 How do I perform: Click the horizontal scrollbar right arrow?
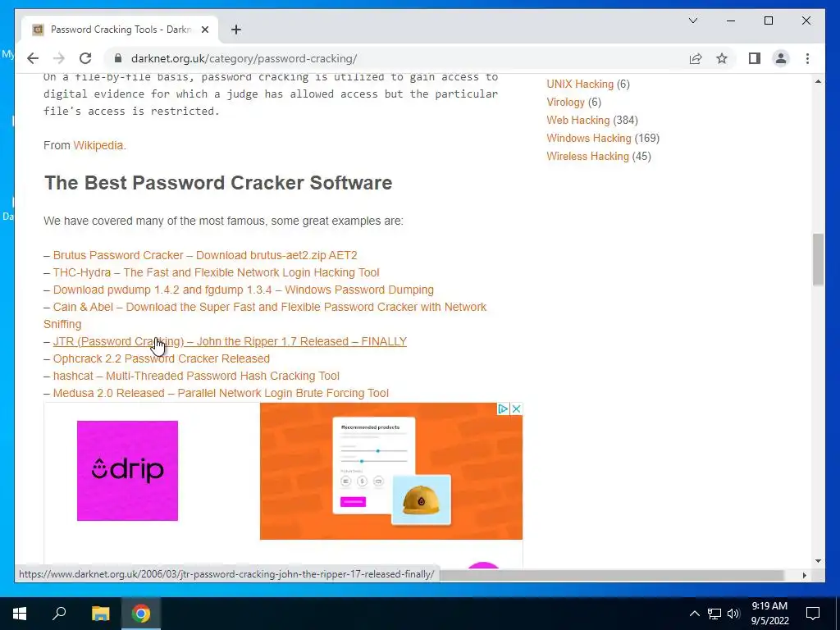(x=804, y=575)
